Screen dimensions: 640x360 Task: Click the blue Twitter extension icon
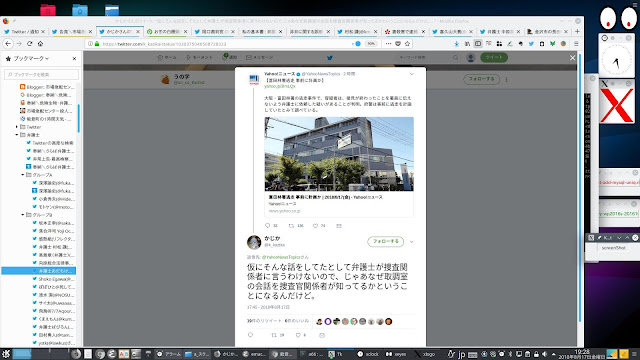(x=531, y=44)
